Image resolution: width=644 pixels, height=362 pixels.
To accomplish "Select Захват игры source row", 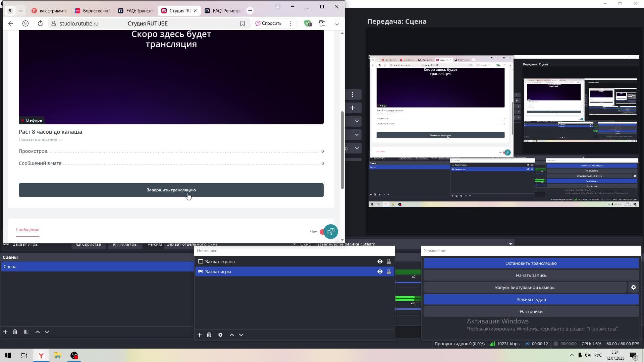I will click(294, 271).
